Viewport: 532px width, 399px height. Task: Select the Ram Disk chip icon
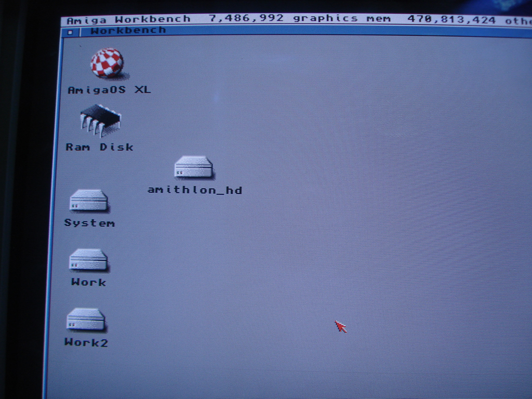(100, 120)
